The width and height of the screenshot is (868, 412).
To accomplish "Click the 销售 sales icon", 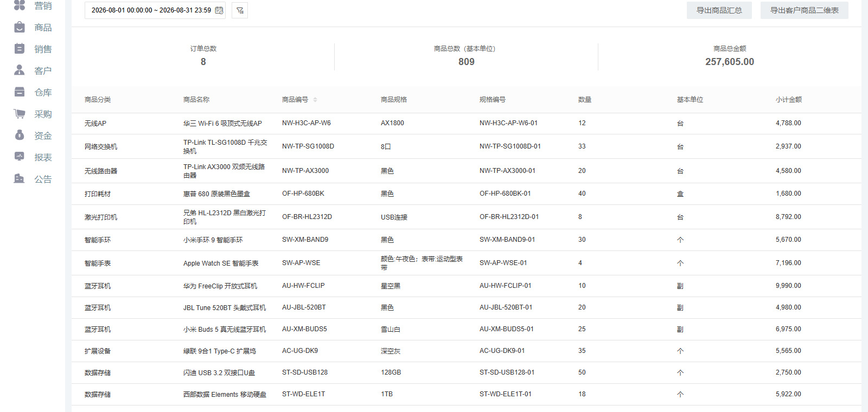I will click(20, 49).
